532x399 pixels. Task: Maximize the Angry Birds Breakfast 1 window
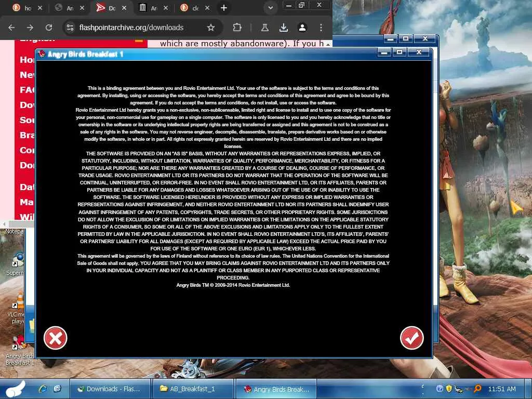click(x=400, y=52)
